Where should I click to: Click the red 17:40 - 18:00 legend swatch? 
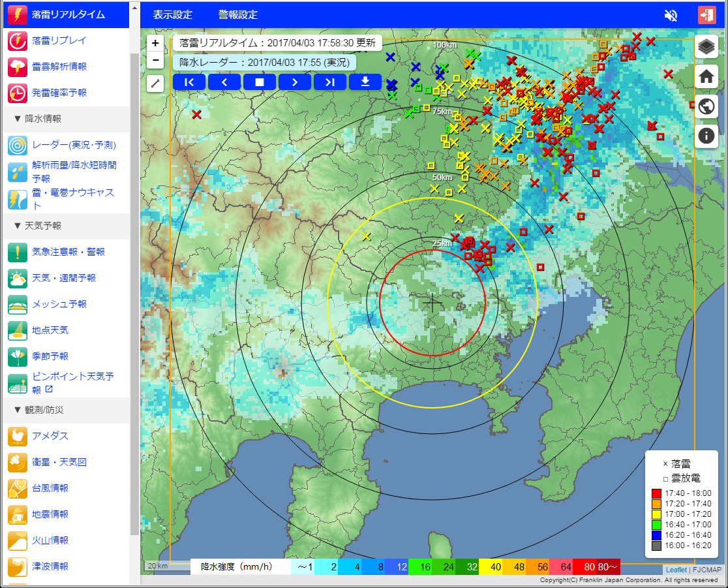click(x=656, y=493)
